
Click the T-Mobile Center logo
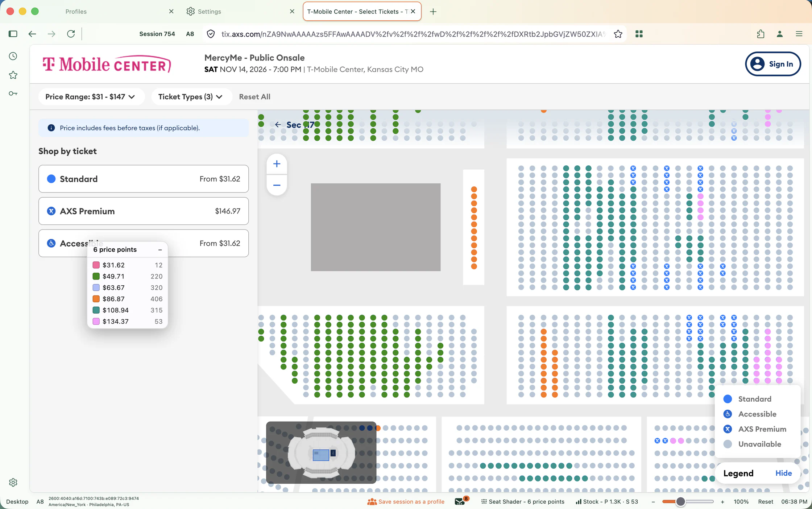[107, 64]
